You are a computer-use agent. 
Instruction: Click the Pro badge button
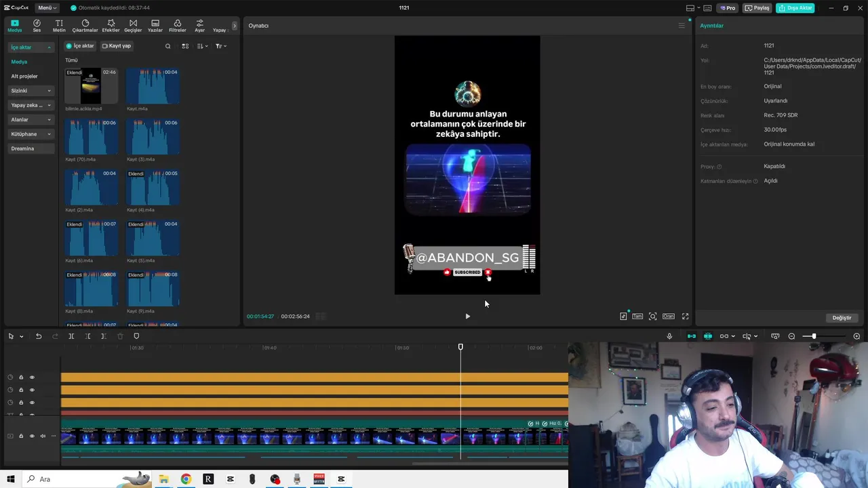[x=728, y=8]
